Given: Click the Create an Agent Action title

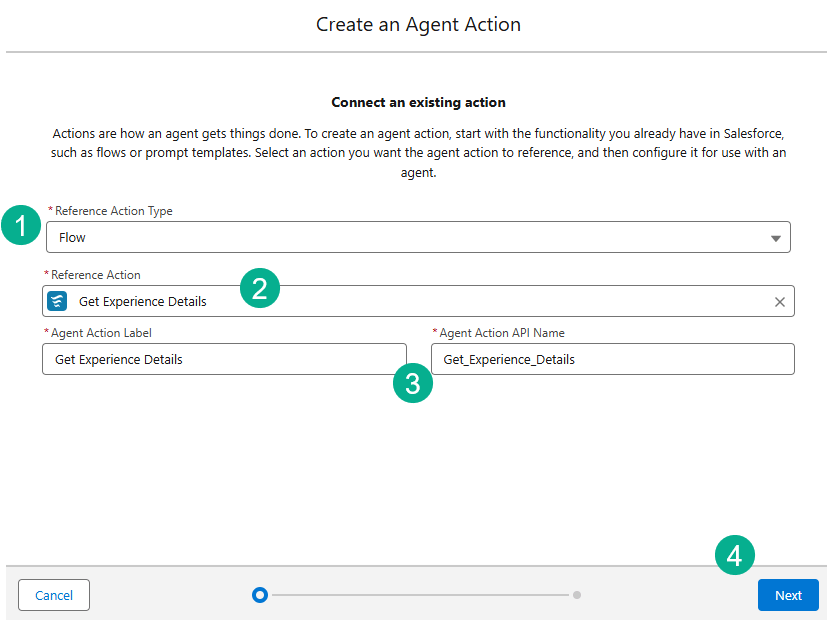Looking at the screenshot, I should click(x=418, y=24).
